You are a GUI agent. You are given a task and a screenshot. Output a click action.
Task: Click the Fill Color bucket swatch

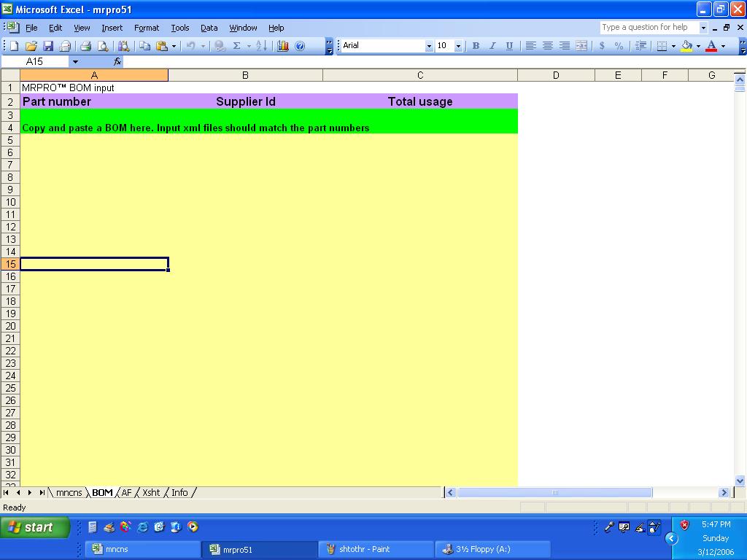(x=686, y=46)
